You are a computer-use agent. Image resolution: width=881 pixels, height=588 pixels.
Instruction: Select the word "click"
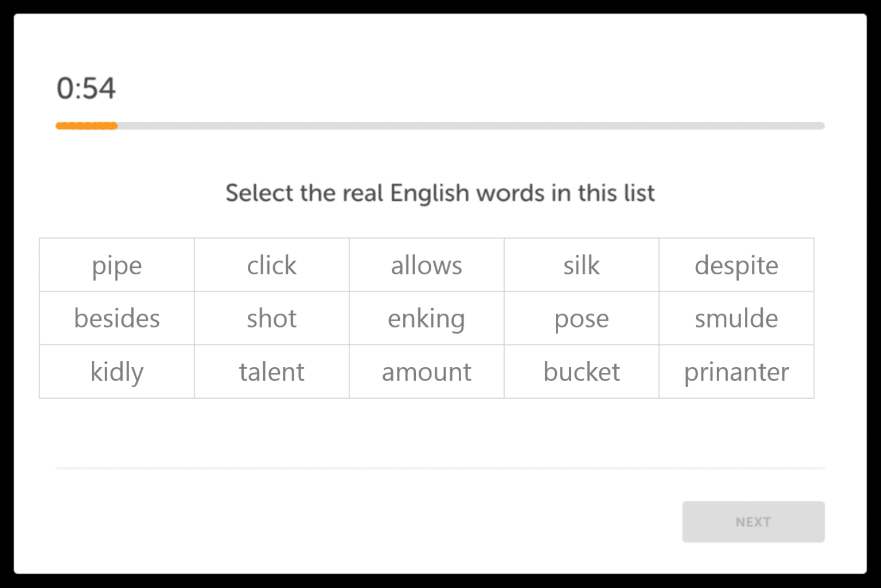[x=271, y=265]
